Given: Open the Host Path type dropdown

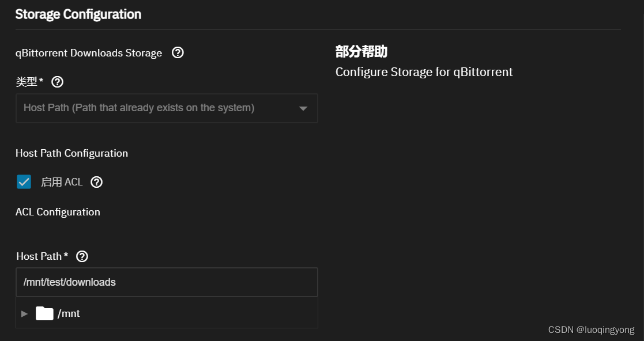Looking at the screenshot, I should [x=167, y=108].
